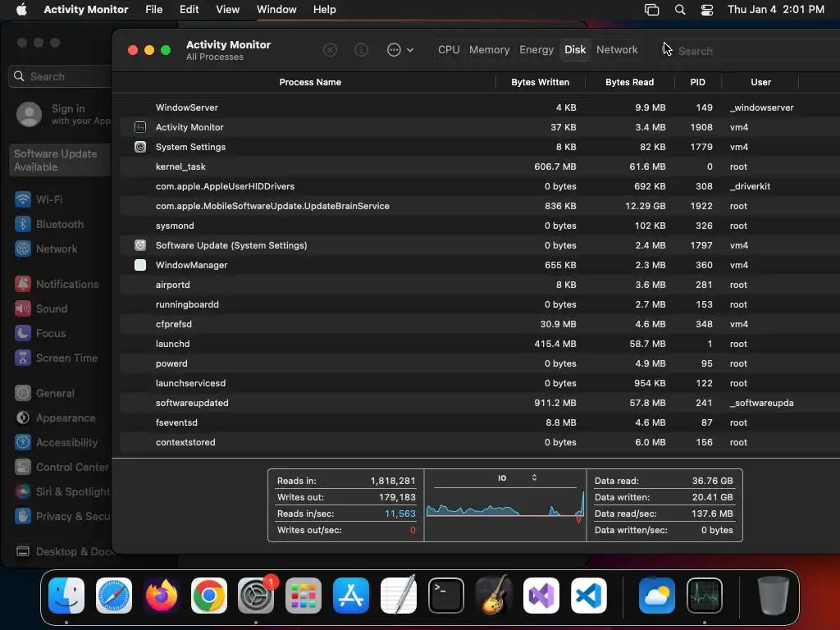This screenshot has height=630, width=840.
Task: Open the Window menu
Action: point(276,9)
